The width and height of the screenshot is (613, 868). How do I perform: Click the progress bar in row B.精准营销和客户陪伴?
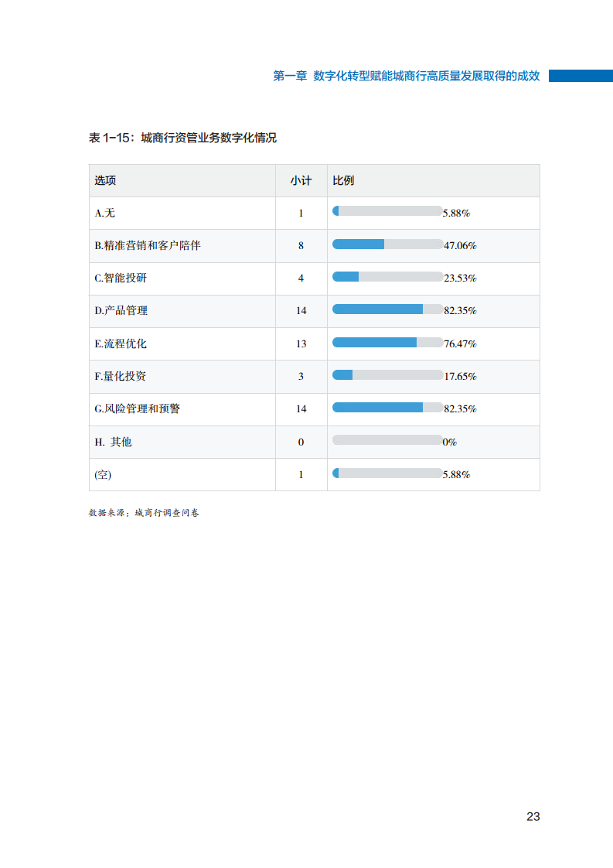tap(387, 244)
